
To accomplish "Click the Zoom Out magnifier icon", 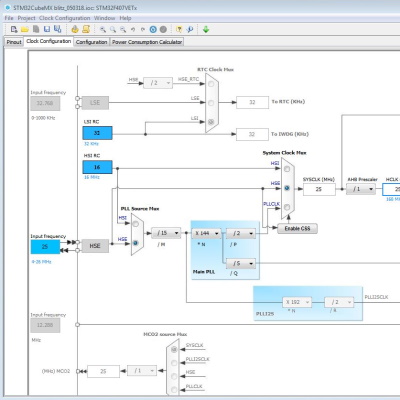I will point(123,30).
